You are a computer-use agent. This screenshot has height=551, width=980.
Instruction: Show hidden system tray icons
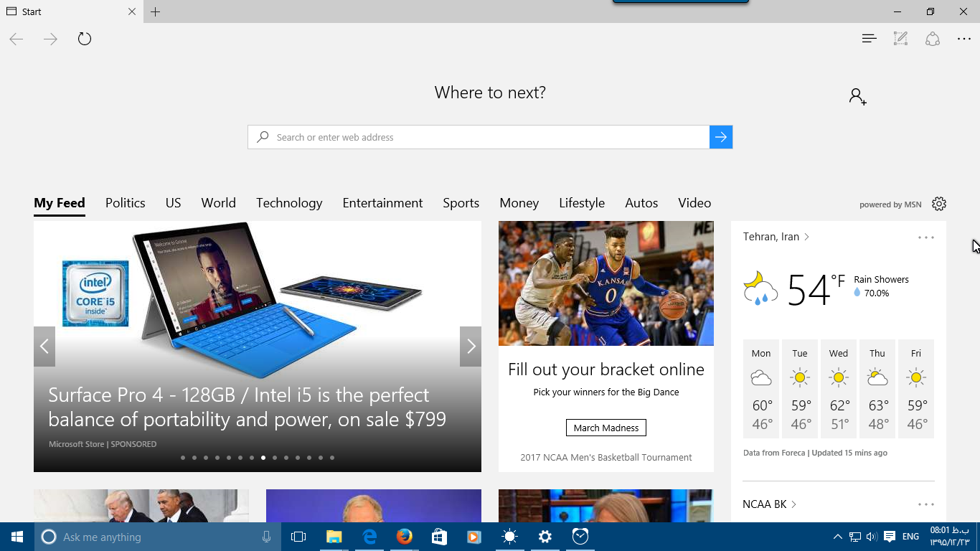coord(837,537)
